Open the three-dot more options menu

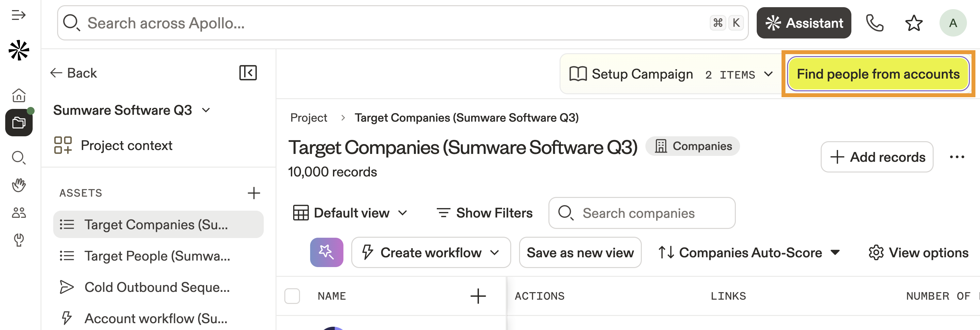coord(956,157)
